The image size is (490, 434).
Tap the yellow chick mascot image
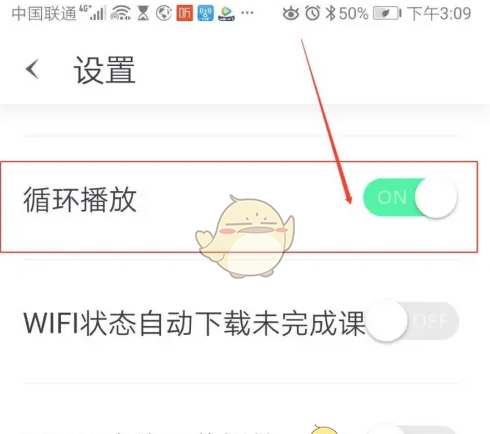pos(245,236)
